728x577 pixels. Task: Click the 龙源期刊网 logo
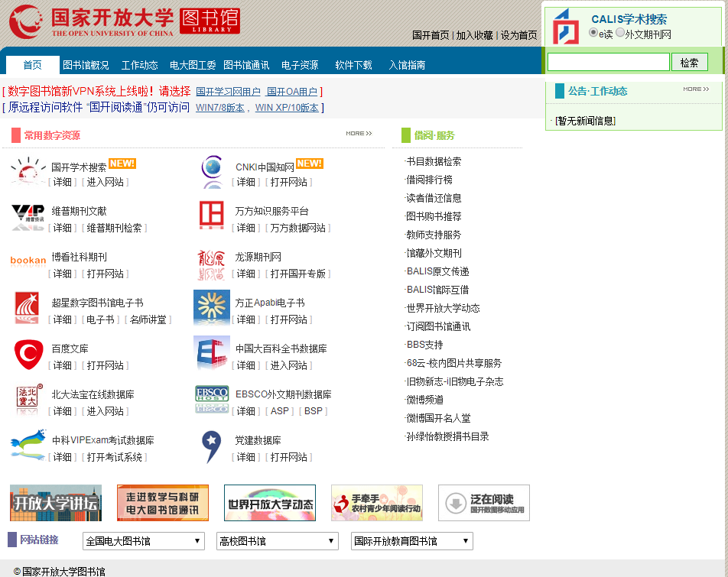pos(211,265)
